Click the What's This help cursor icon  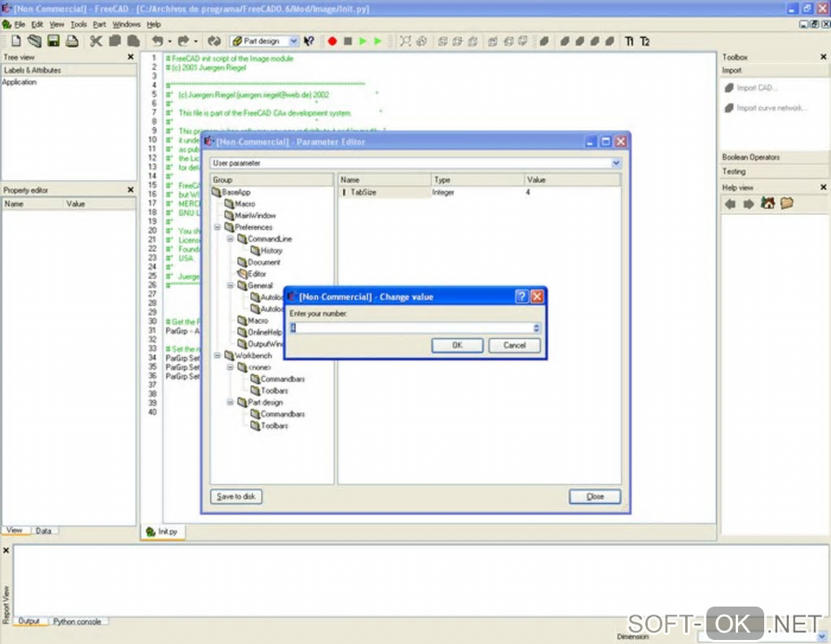[309, 41]
